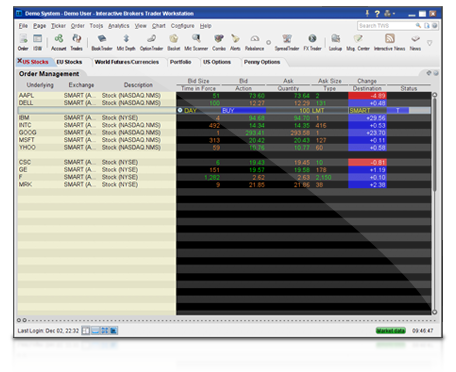Click the last icon in status bar
Screen dimensions: 456x372
tap(114, 330)
